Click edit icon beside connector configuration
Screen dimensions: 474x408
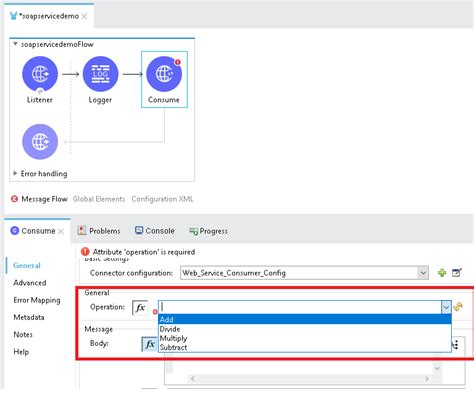pyautogui.click(x=457, y=273)
